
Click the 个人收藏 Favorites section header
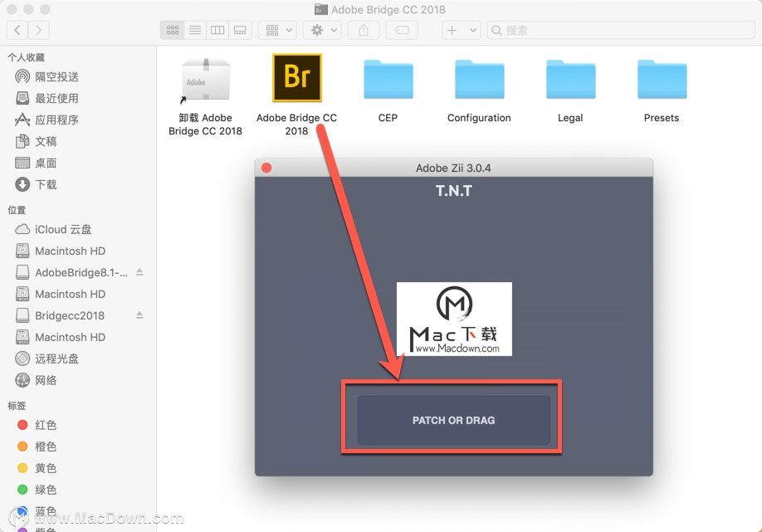point(27,57)
